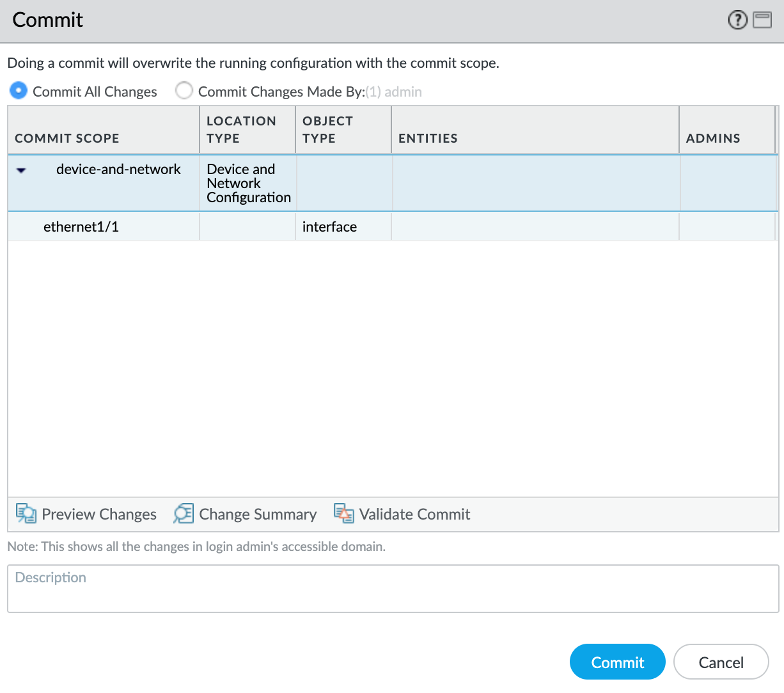
Task: Open the Change Summary report
Action: [x=246, y=514]
